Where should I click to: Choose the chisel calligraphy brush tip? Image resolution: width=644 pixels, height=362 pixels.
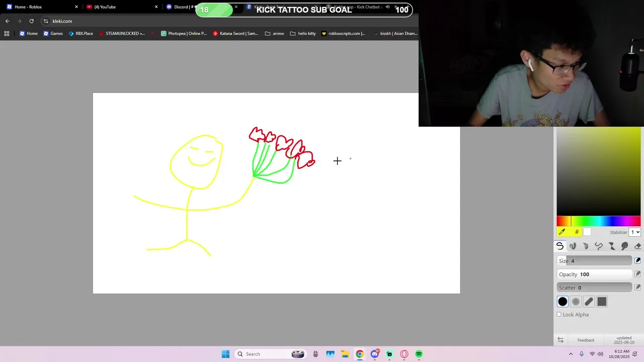click(589, 302)
